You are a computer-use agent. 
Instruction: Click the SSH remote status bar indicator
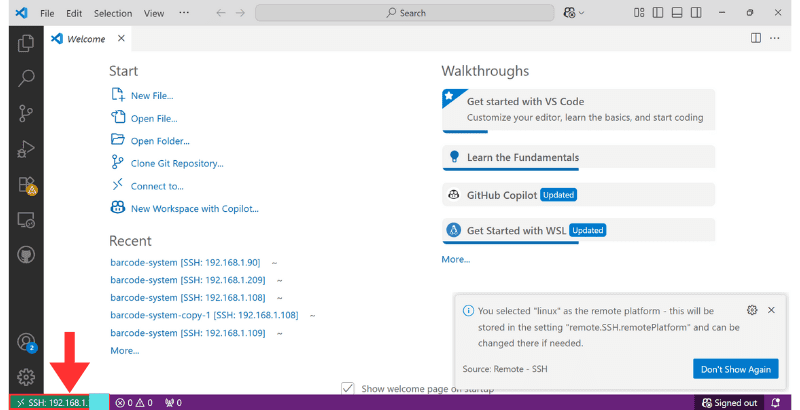50,402
